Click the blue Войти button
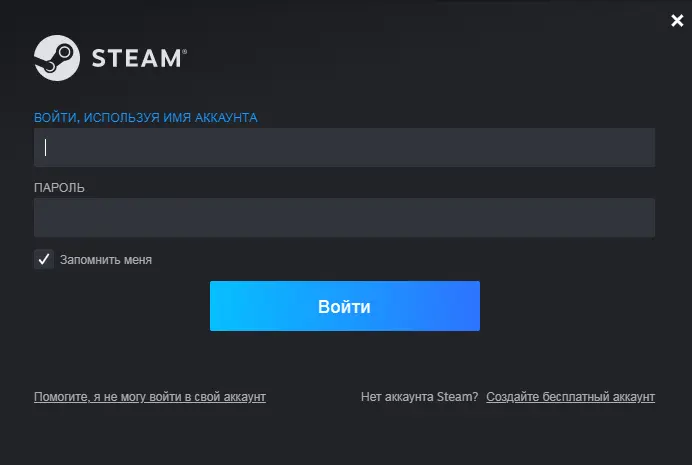This screenshot has height=465, width=692. [345, 306]
